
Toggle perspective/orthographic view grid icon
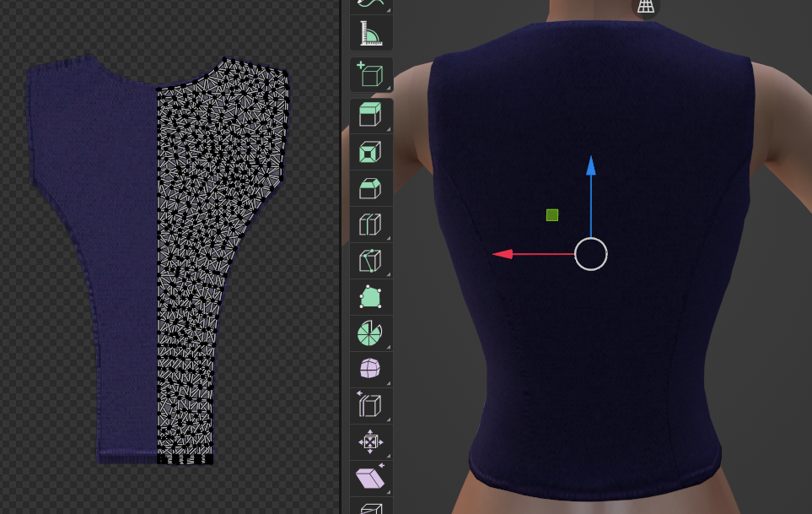click(645, 6)
